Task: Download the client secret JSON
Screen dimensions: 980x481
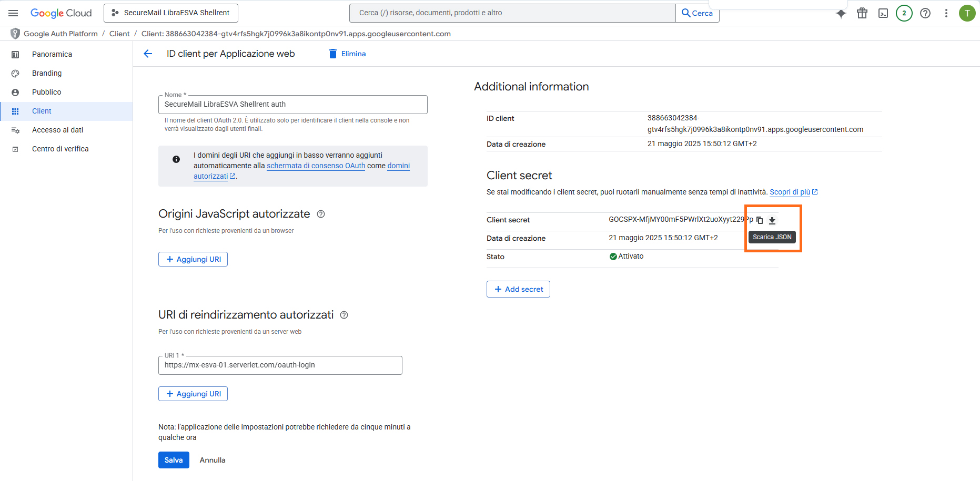Action: click(x=772, y=220)
